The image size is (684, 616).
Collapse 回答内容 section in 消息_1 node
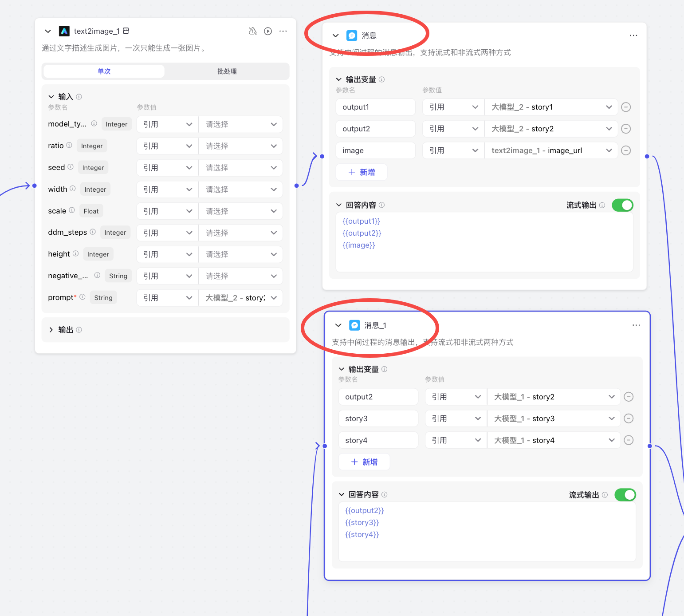point(342,494)
